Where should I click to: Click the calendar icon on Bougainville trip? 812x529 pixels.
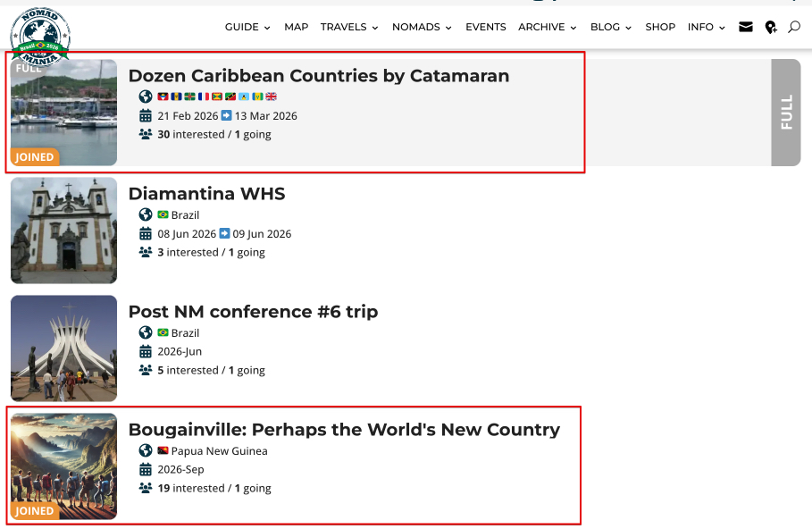point(146,470)
